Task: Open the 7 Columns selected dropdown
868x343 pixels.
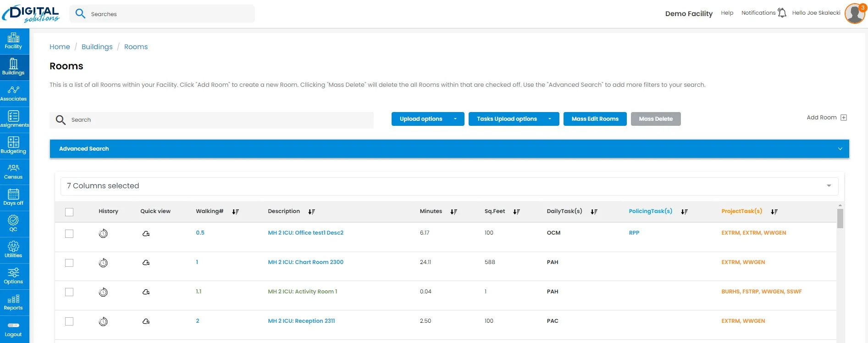Action: tap(449, 186)
